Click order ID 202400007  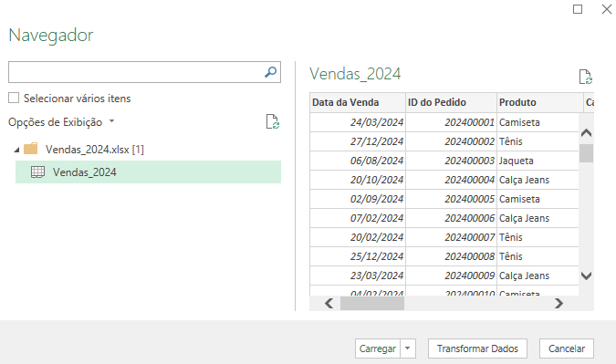coord(451,237)
